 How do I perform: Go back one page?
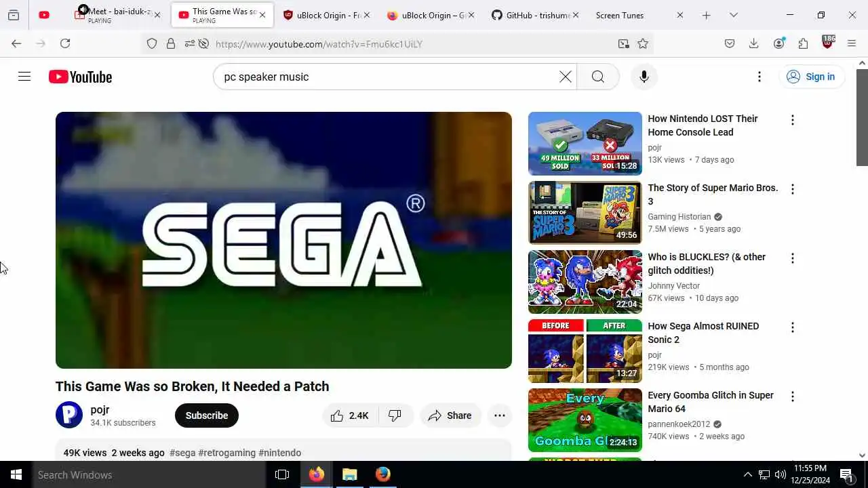[x=16, y=43]
